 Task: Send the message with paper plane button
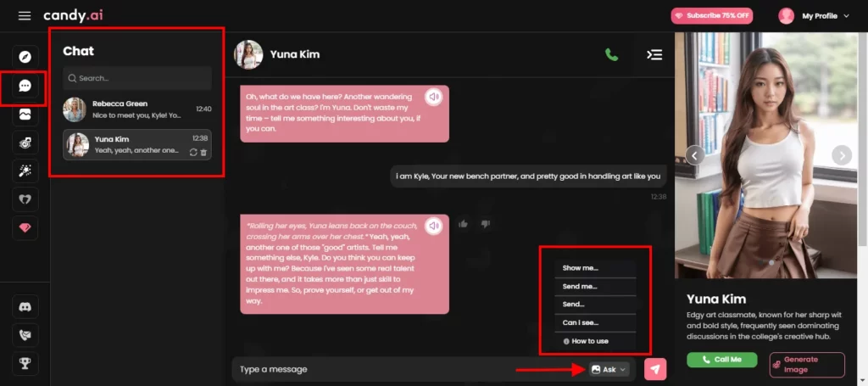coord(655,369)
